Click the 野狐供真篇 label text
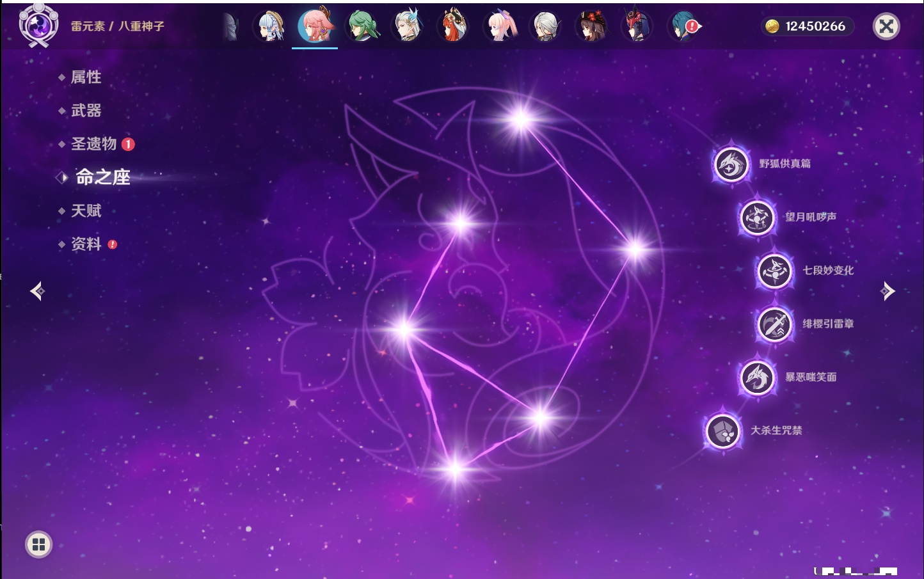 point(785,164)
